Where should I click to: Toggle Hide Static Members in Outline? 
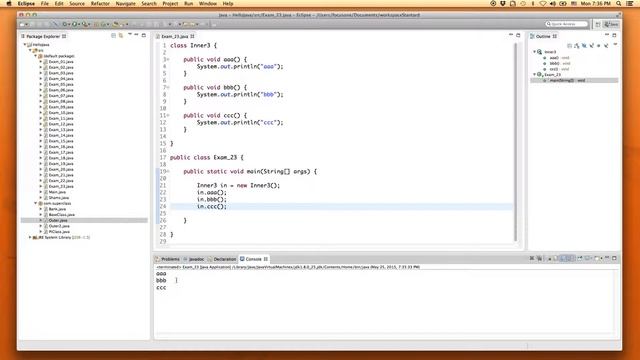point(591,45)
